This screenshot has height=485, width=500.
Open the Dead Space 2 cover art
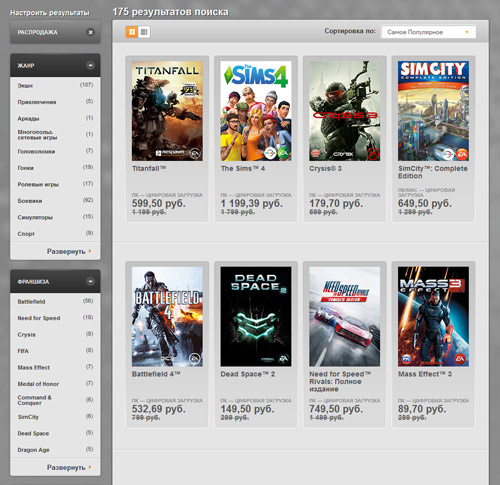pos(256,317)
